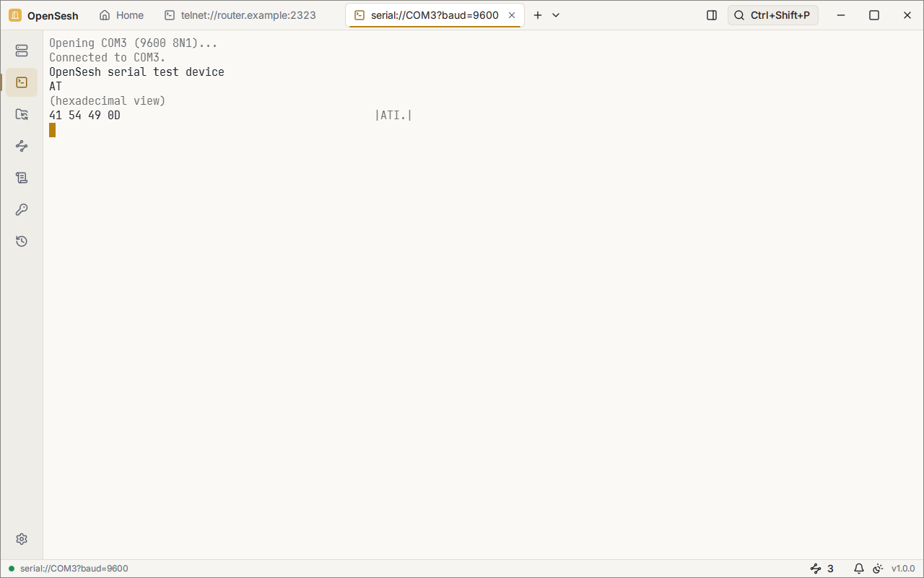
Task: Open the scripts scroll icon in sidebar
Action: tap(22, 178)
